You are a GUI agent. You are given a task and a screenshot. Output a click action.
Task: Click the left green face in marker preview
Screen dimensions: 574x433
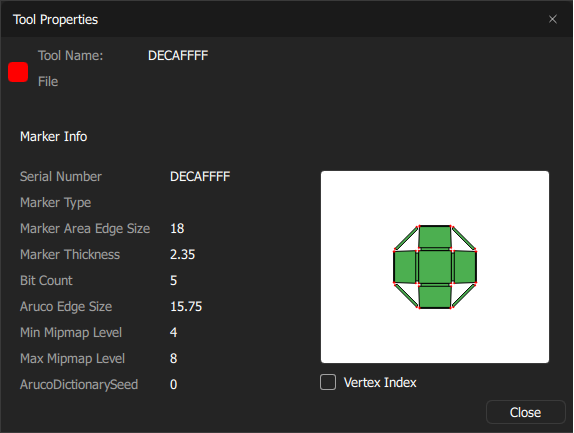[405, 267]
